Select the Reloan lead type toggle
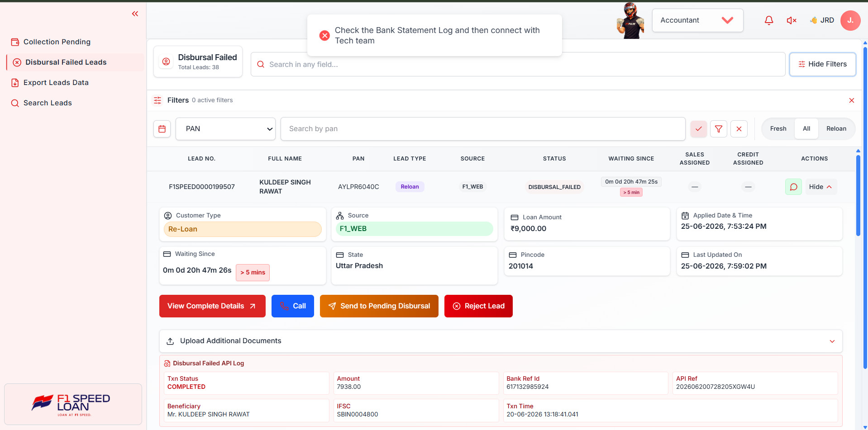Viewport: 868px width, 430px height. (836, 129)
